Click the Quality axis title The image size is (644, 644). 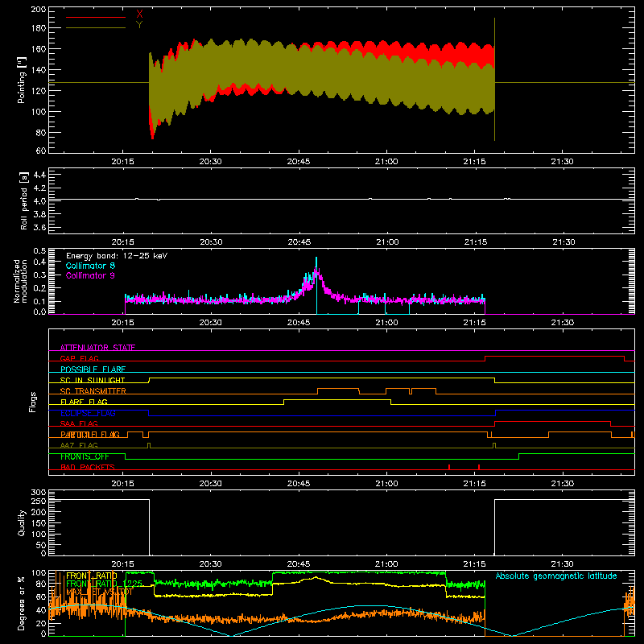point(22,522)
